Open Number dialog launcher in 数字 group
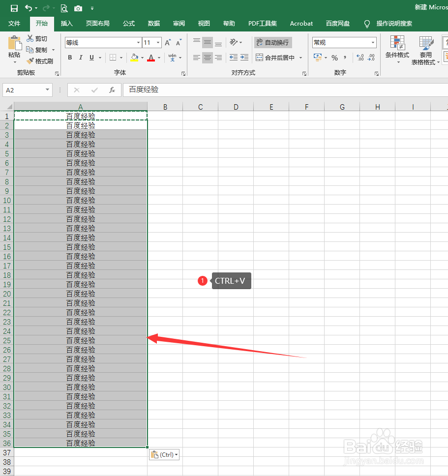The height and width of the screenshot is (476, 448). [x=376, y=74]
